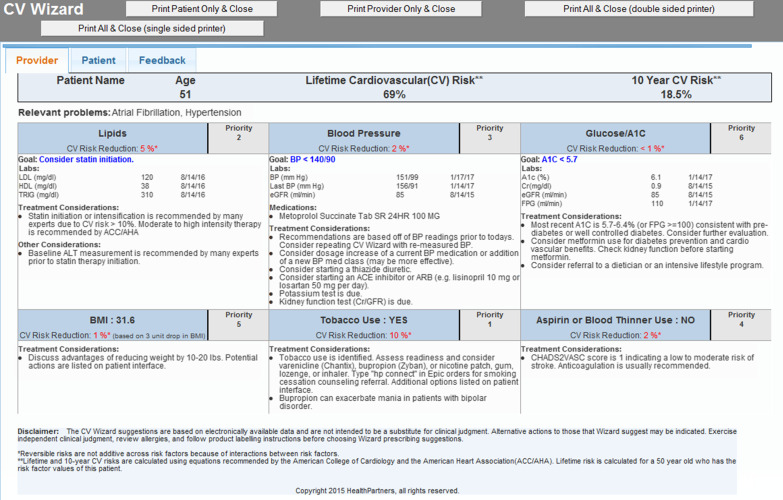Image resolution: width=783 pixels, height=500 pixels.
Task: Select the Blood Pressure section header
Action: pyautogui.click(x=363, y=133)
